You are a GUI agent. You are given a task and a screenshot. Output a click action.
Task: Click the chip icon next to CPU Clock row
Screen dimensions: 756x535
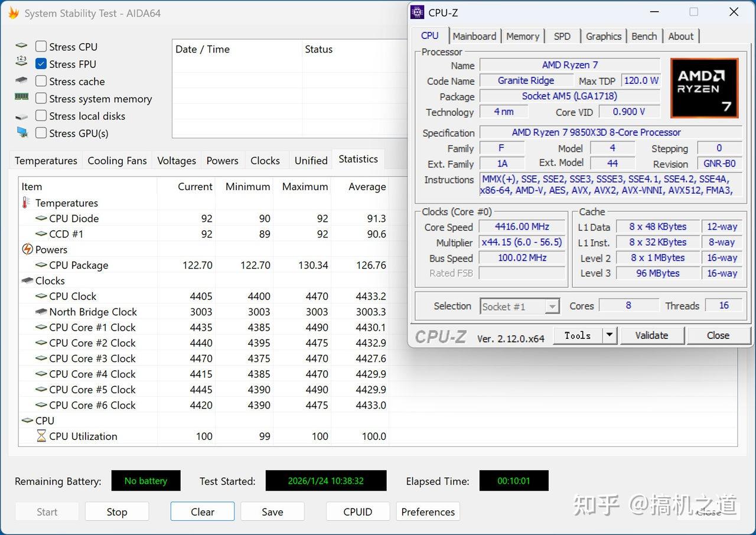pyautogui.click(x=41, y=296)
